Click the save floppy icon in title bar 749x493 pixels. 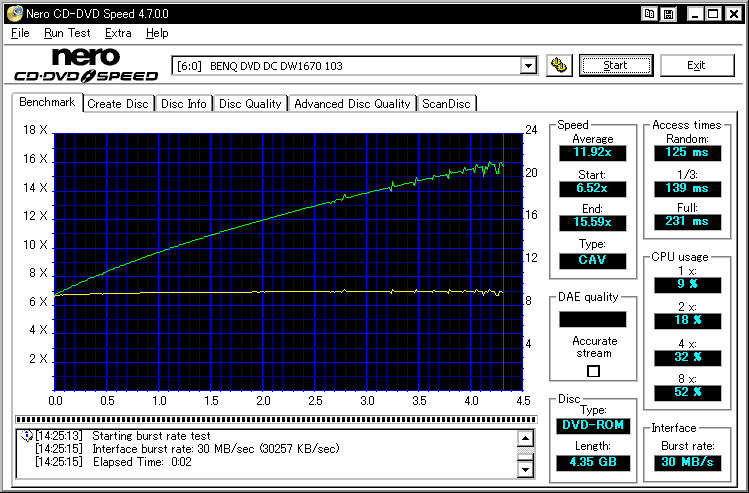coord(667,14)
